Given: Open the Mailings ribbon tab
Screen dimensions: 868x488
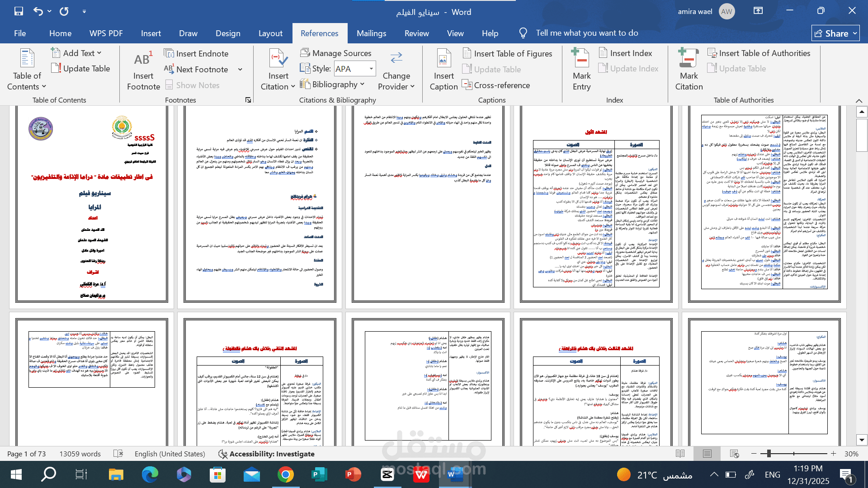Looking at the screenshot, I should pyautogui.click(x=371, y=33).
